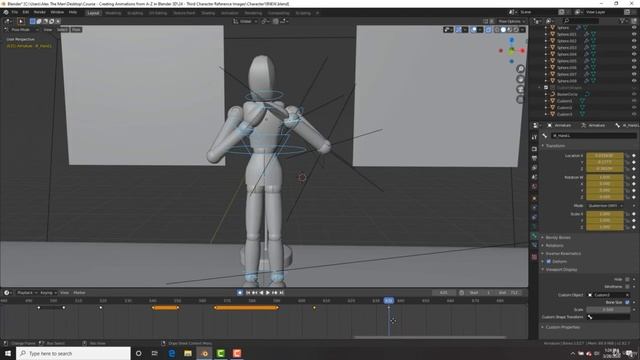This screenshot has height=360, width=640.
Task: Open File Explorer from taskbar
Action: click(188, 353)
